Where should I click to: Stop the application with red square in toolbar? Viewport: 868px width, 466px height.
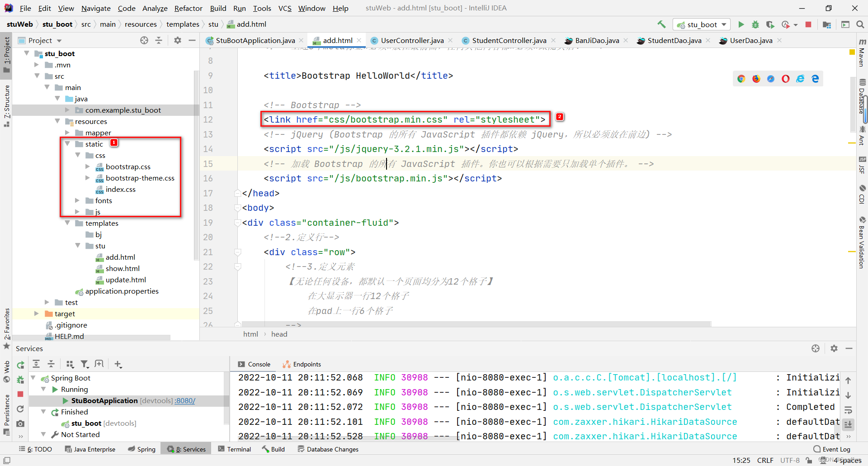click(808, 24)
